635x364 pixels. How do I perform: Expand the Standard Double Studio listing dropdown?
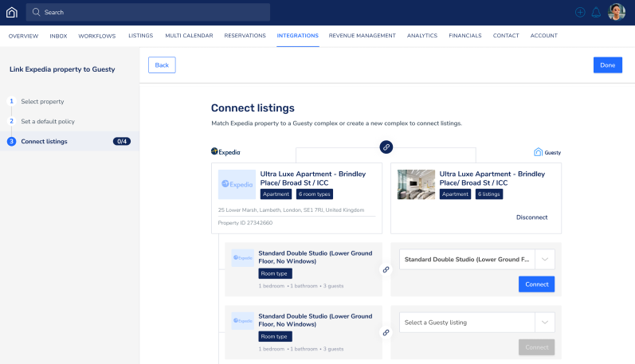545,259
